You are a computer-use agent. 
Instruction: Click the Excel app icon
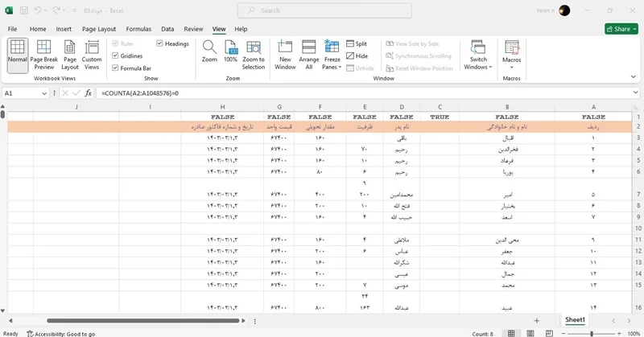[x=9, y=10]
